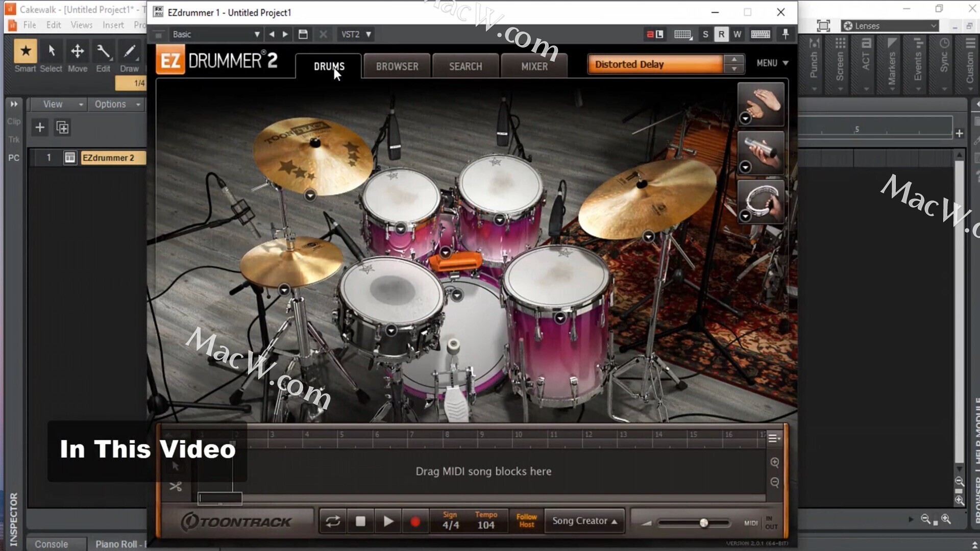
Task: Open the Views menu in Cakewalk
Action: pyautogui.click(x=82, y=25)
